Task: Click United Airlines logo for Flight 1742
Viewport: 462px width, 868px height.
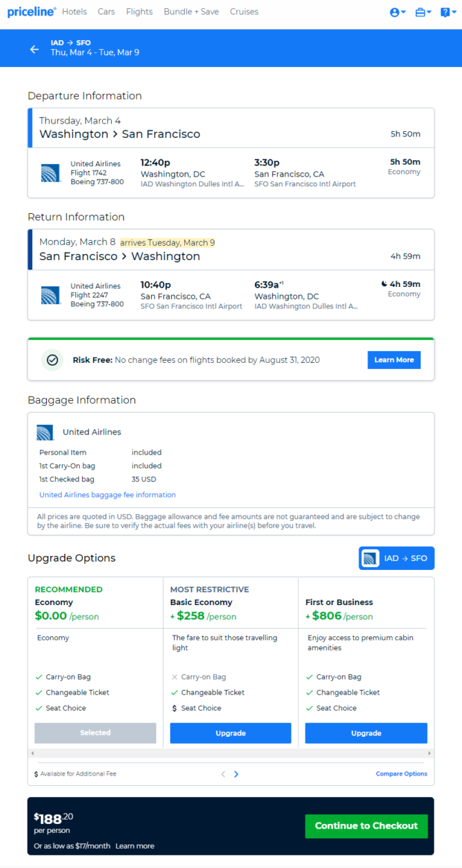Action: pos(50,173)
